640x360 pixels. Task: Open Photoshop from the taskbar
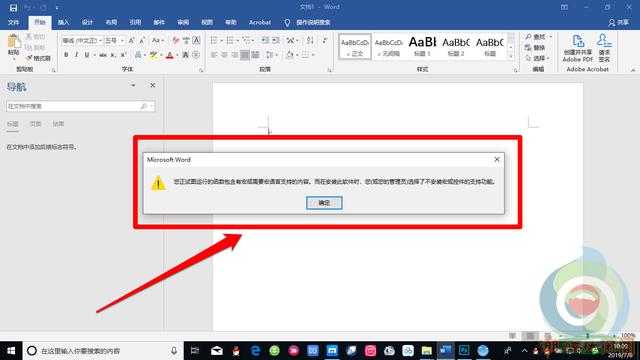pos(464,350)
